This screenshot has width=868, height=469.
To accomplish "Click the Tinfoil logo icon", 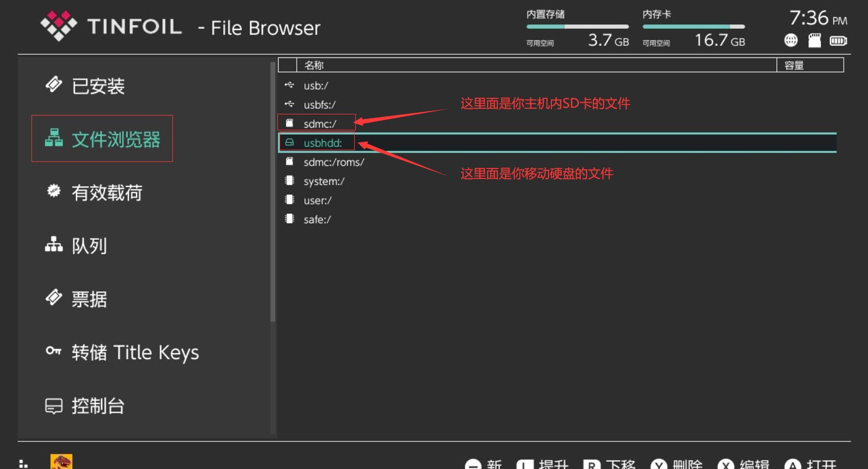I will [x=59, y=25].
